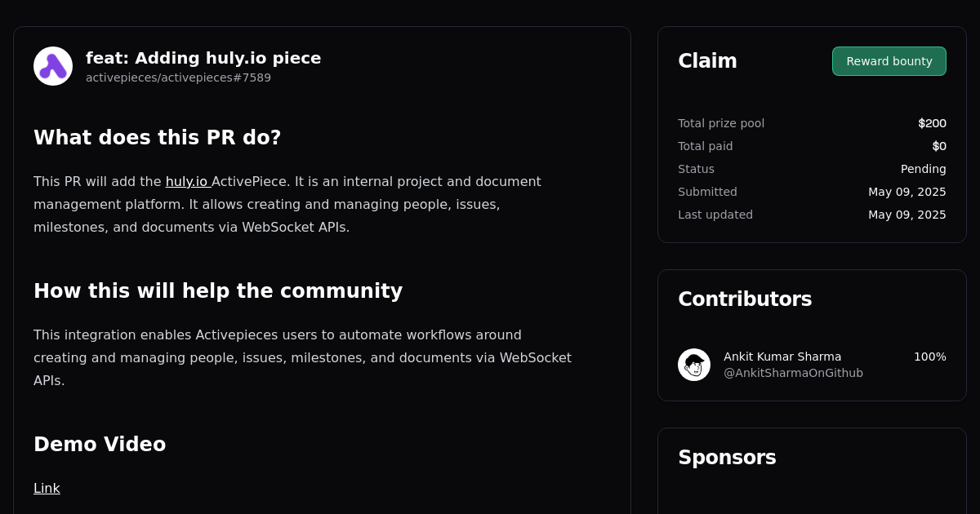The width and height of the screenshot is (980, 514).
Task: Click the Reward bounty button
Action: 889,61
